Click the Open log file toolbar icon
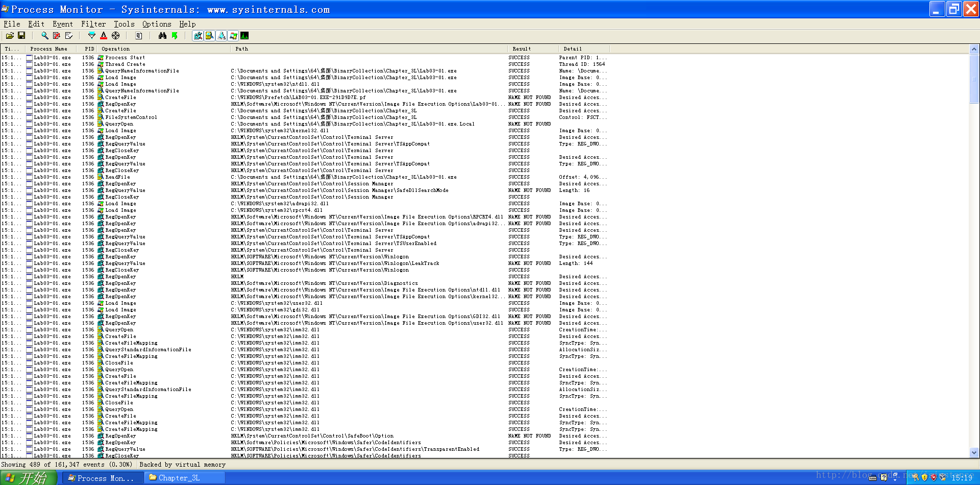The image size is (980, 485). [10, 36]
